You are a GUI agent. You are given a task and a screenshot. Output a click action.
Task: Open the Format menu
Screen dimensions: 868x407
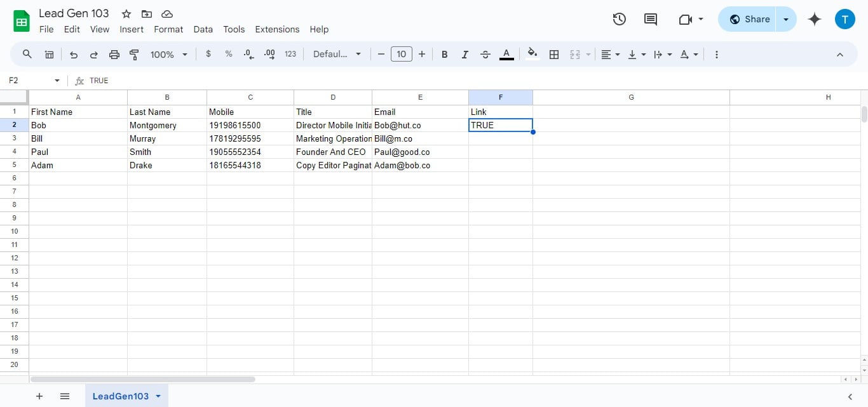pyautogui.click(x=168, y=29)
